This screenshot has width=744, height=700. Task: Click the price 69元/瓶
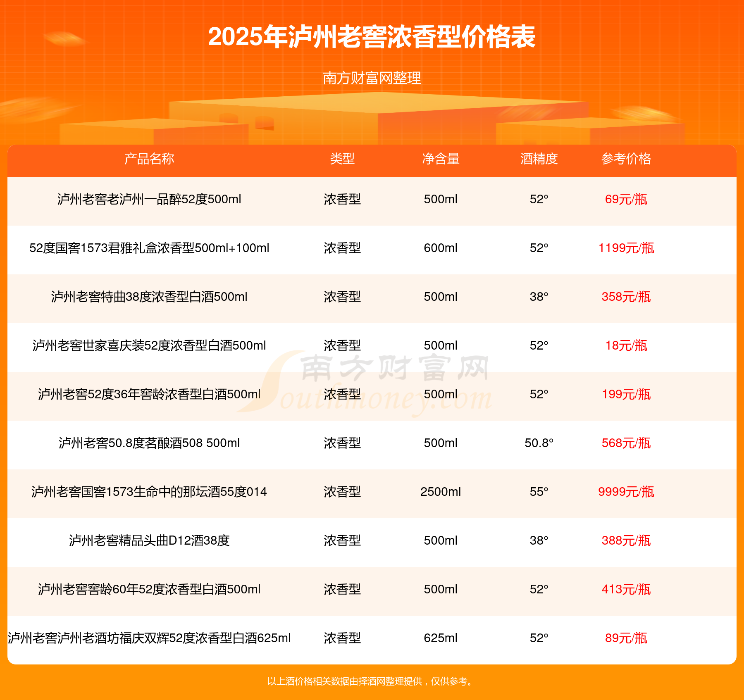[x=626, y=199]
